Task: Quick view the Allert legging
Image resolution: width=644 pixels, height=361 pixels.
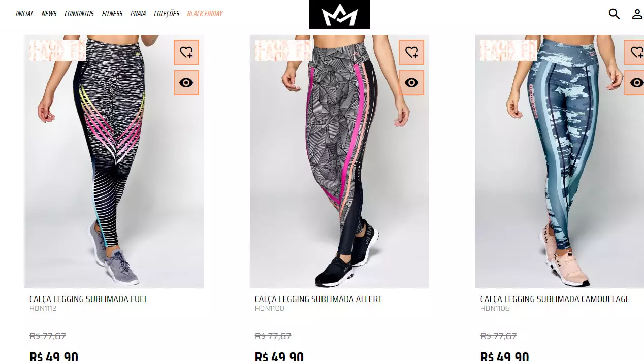Action: tap(411, 83)
